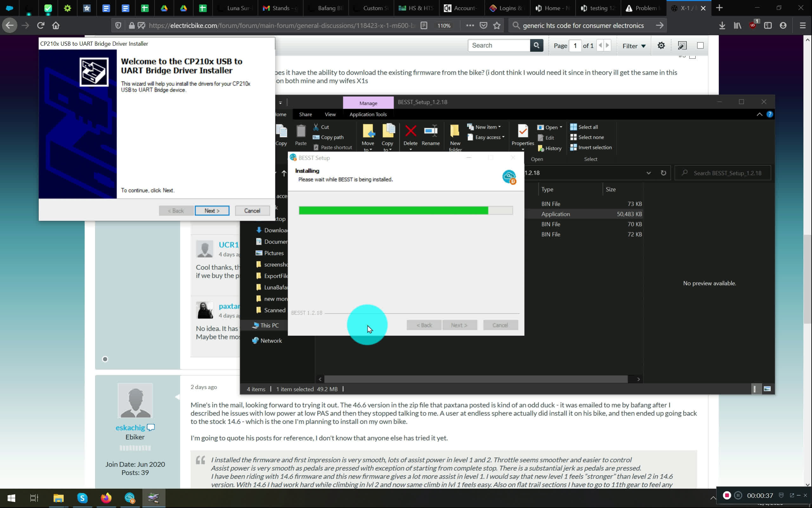Open Application Tools tab in Explorer
The width and height of the screenshot is (812, 508).
pyautogui.click(x=368, y=114)
